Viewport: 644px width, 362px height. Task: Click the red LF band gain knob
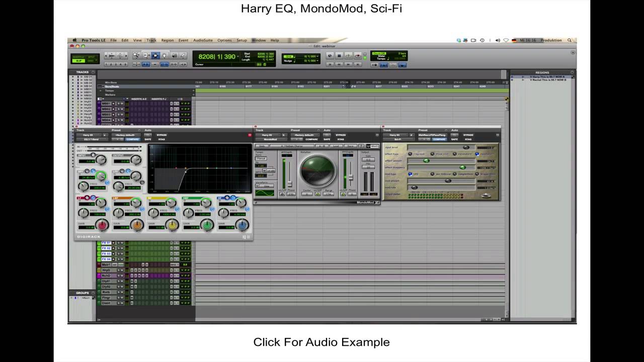pyautogui.click(x=102, y=225)
